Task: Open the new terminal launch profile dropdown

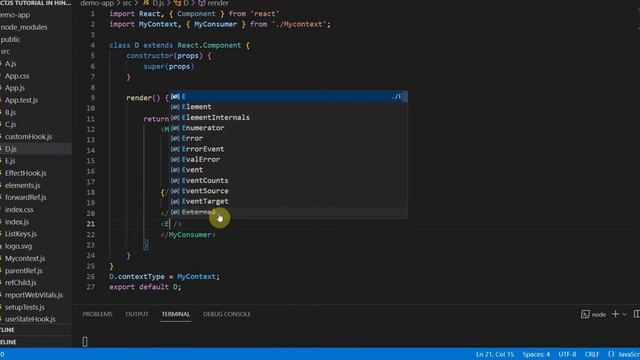Action: coord(624,314)
